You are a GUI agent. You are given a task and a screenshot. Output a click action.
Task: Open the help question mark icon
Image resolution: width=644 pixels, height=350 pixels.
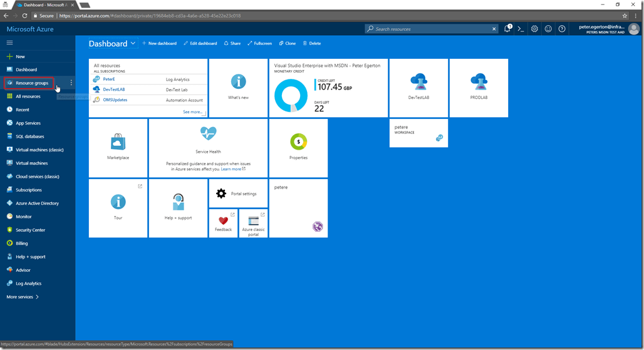[562, 29]
